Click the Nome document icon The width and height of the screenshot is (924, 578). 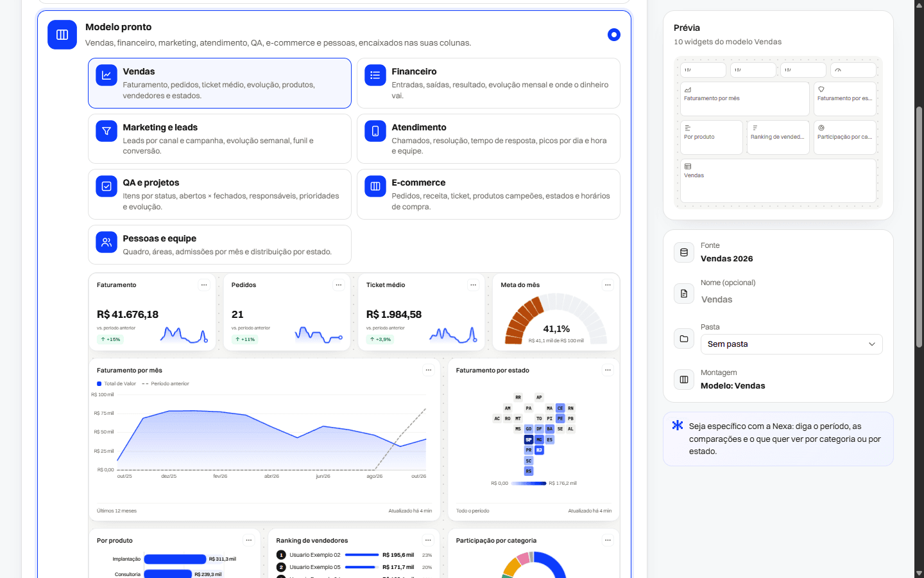point(684,293)
